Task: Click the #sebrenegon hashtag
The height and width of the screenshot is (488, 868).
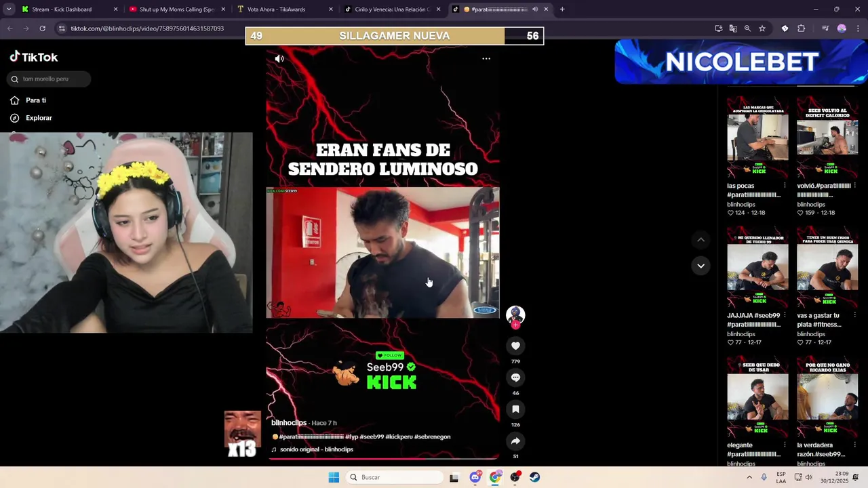Action: (433, 437)
